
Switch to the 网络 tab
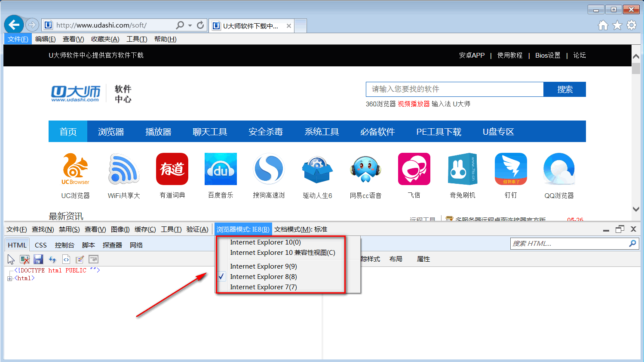tap(136, 245)
